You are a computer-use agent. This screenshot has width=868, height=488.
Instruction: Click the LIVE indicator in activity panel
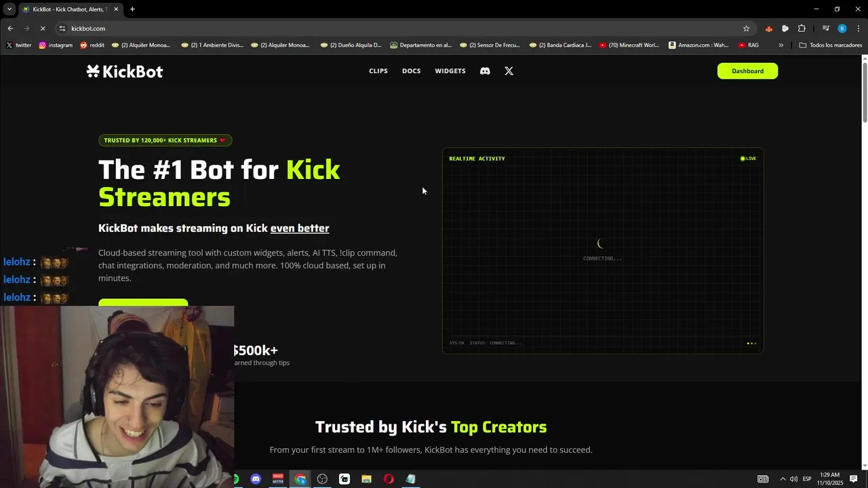click(749, 159)
